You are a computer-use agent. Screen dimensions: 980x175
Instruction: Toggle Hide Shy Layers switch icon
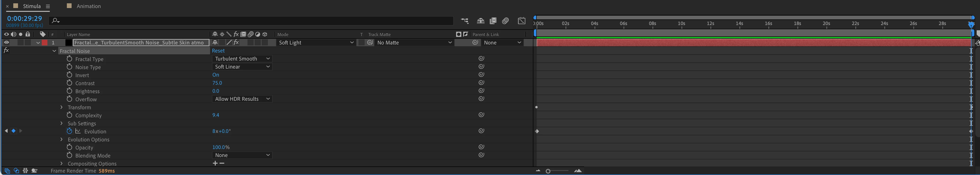click(x=481, y=21)
